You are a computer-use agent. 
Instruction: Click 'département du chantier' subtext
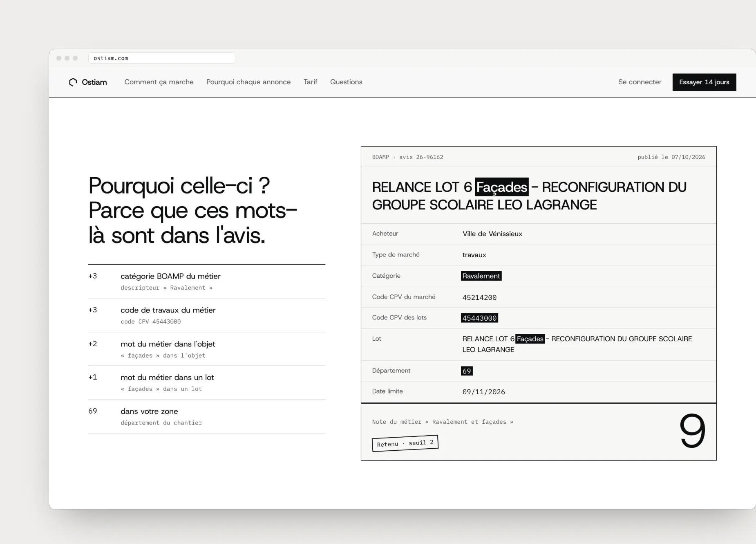(x=161, y=423)
